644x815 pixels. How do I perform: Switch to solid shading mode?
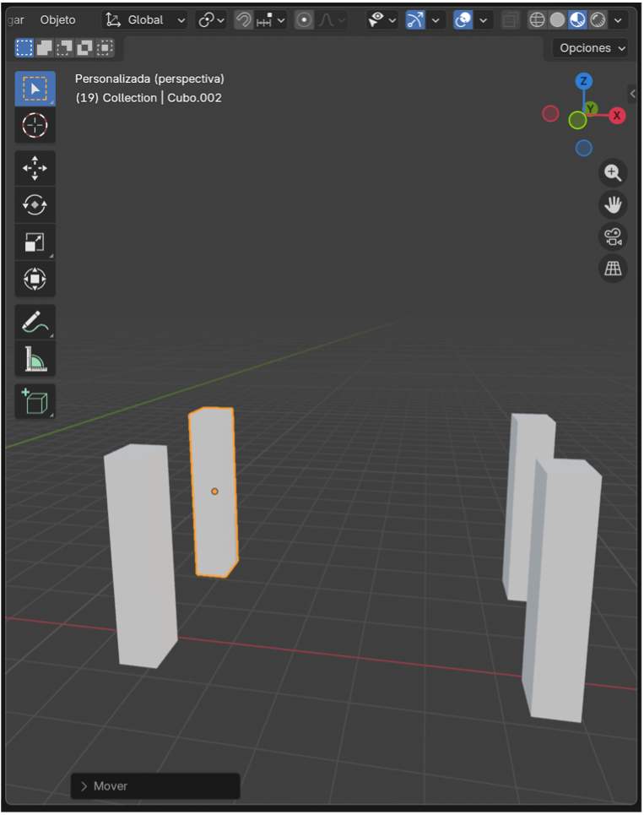click(557, 20)
